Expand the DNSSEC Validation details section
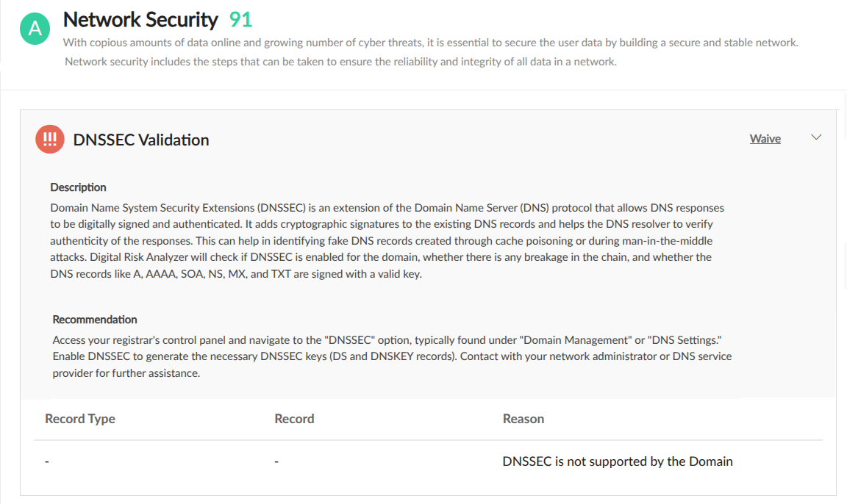The height and width of the screenshot is (504, 847). coord(815,137)
